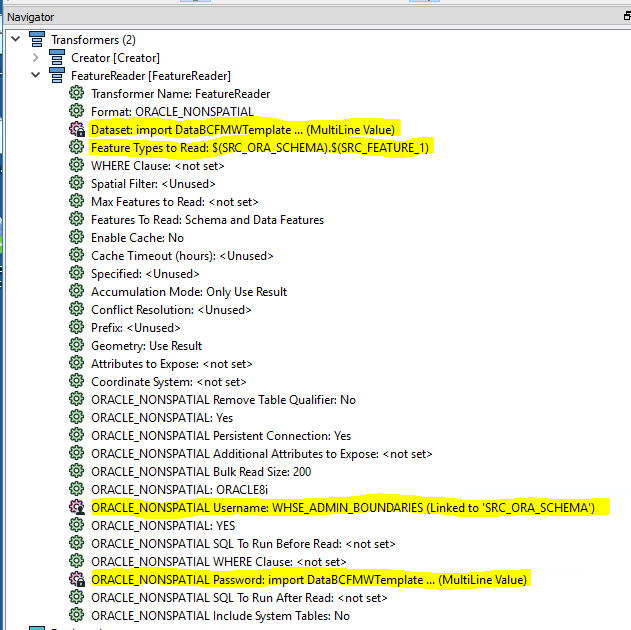The image size is (631, 630).
Task: Select ORACLE_NONSPATIAL Password parameter row
Action: click(309, 580)
